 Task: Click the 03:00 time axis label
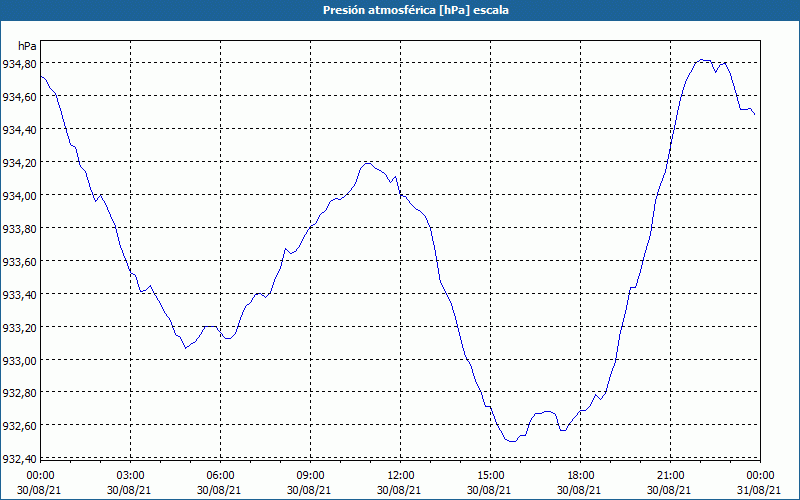130,476
